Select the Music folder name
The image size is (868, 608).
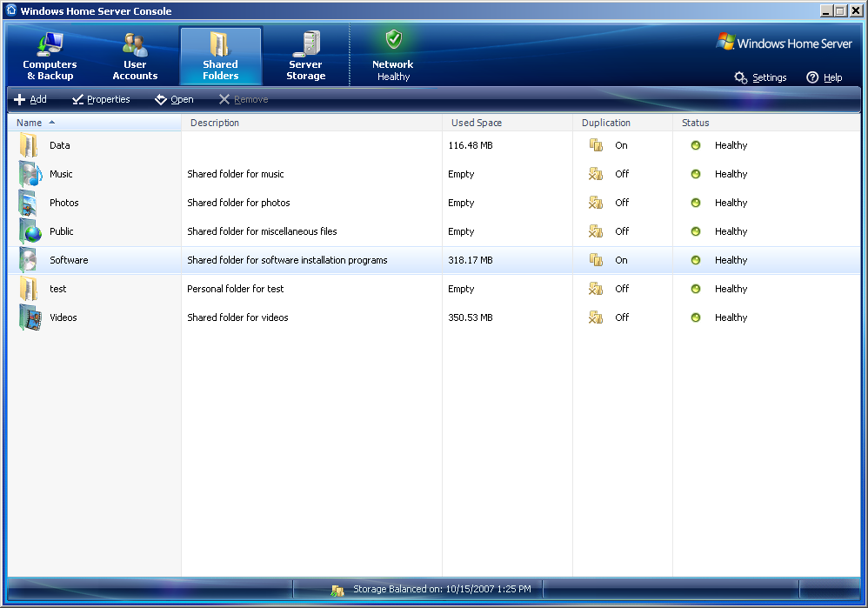click(x=61, y=175)
